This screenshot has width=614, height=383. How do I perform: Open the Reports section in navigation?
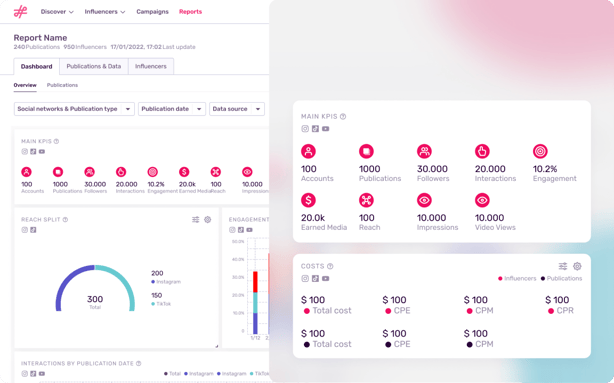click(x=190, y=12)
